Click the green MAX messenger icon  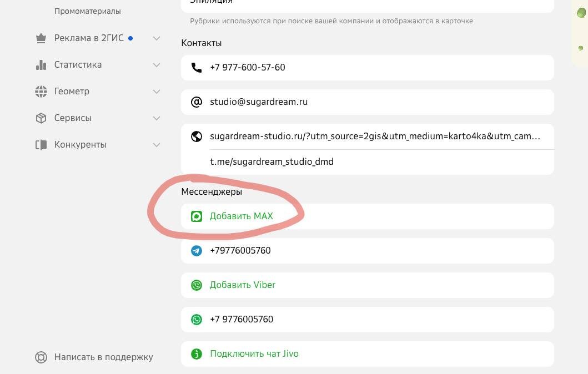point(197,216)
